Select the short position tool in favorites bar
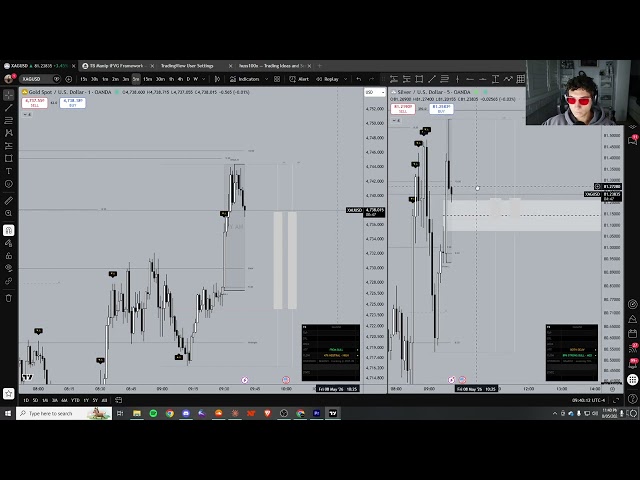640x480 pixels. coord(407,79)
